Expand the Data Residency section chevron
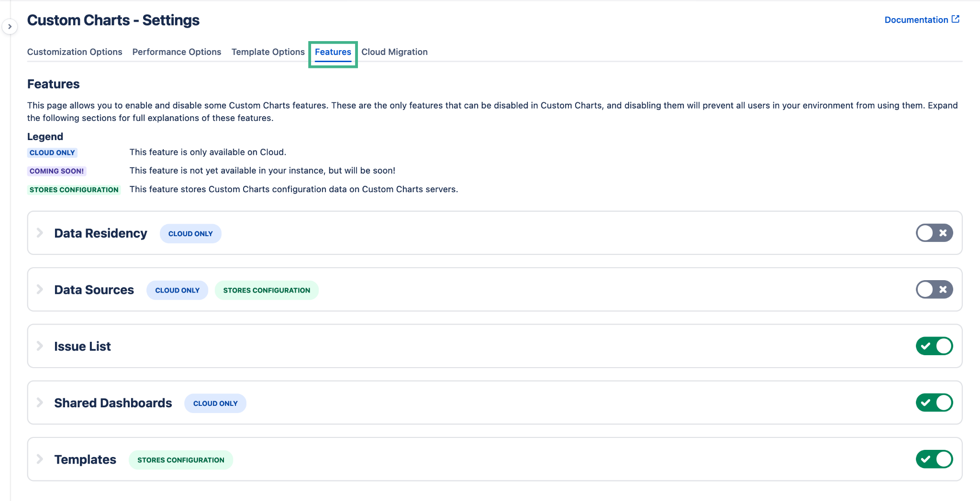Screen dimensions: 980x501 click(x=40, y=233)
